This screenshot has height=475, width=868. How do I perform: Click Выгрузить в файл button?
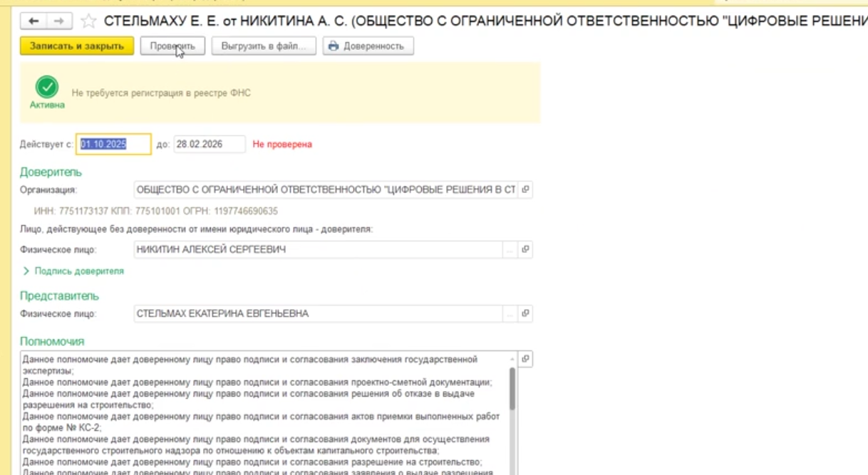point(264,46)
